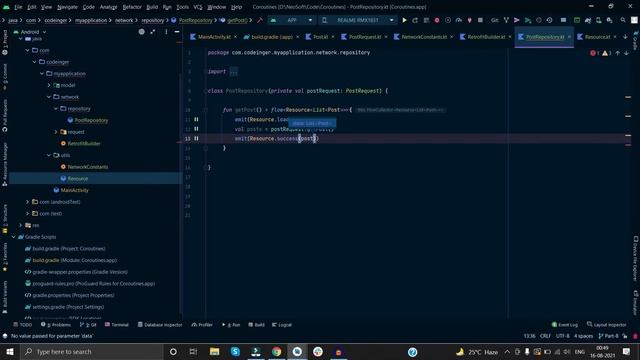Select PostRepository in the project tree
This screenshot has width=640, height=360.
(x=91, y=120)
